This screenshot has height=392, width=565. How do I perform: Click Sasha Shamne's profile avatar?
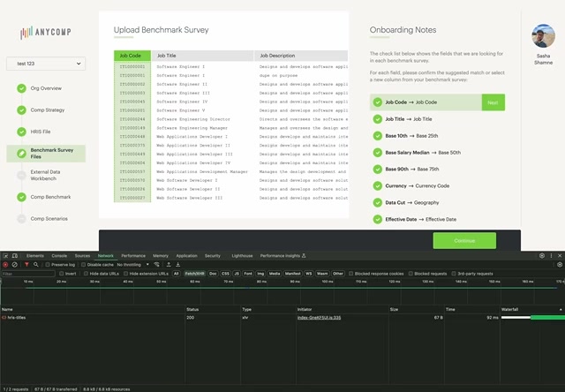(x=543, y=36)
